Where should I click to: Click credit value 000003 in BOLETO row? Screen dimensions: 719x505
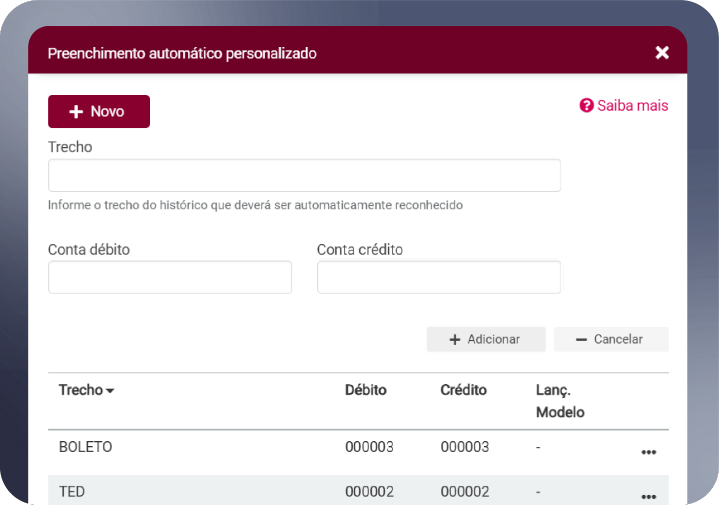coord(465,447)
